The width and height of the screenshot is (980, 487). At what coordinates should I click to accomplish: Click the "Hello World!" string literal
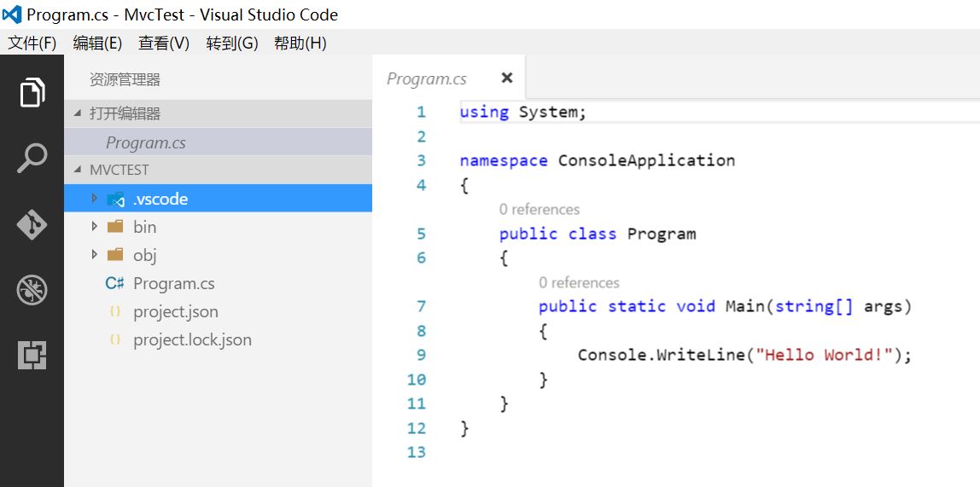(x=824, y=355)
